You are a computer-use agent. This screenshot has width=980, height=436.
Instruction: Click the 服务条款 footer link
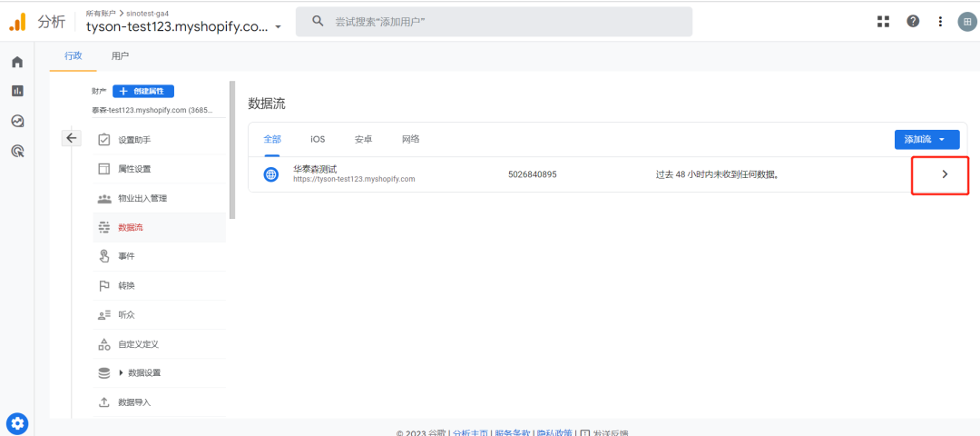point(511,433)
